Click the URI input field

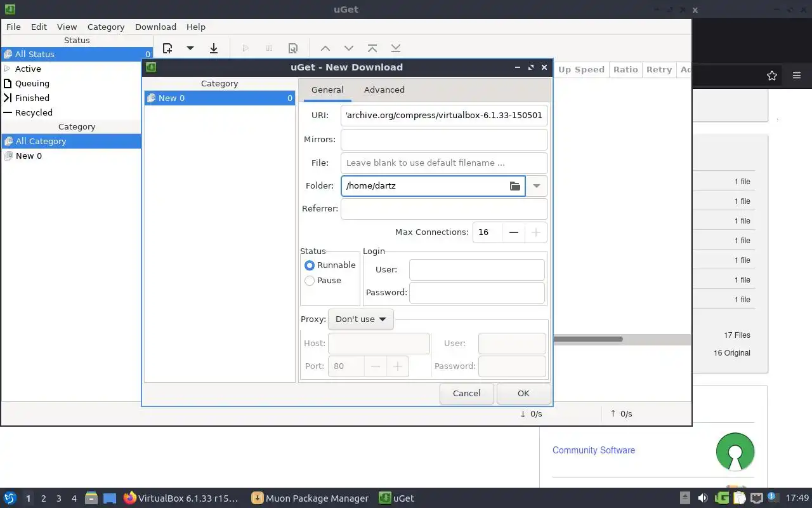click(x=444, y=116)
